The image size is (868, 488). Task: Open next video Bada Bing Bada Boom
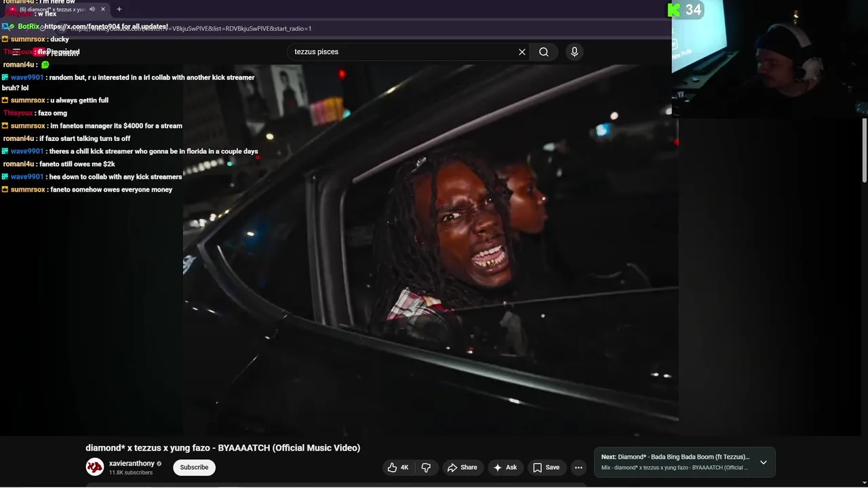pos(675,457)
